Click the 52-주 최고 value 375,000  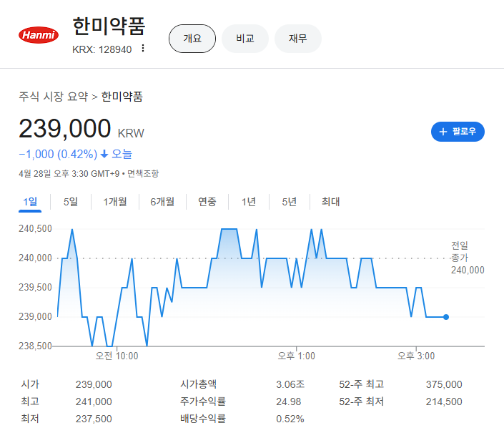444,384
